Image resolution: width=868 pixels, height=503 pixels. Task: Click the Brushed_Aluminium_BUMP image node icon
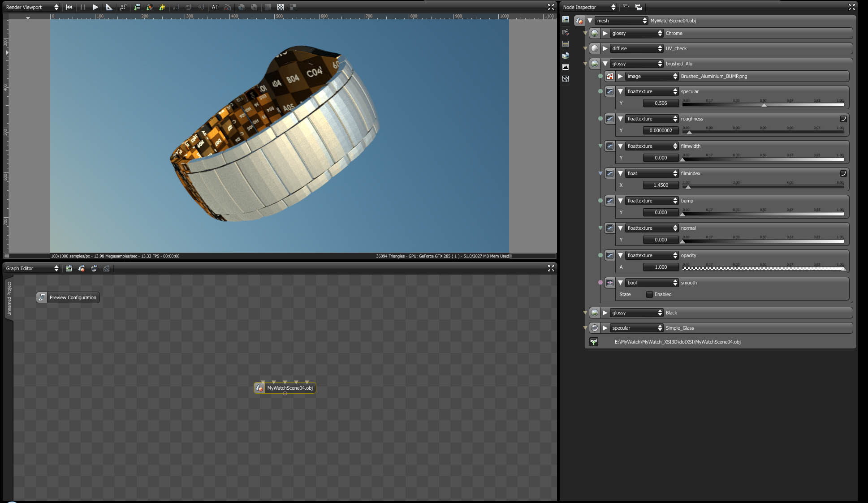[x=610, y=76]
